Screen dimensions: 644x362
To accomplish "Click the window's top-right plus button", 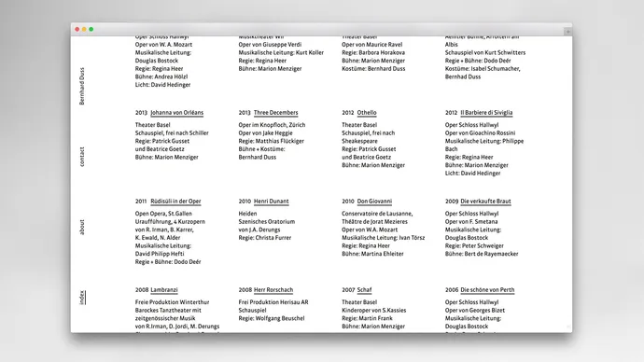I will [567, 31].
